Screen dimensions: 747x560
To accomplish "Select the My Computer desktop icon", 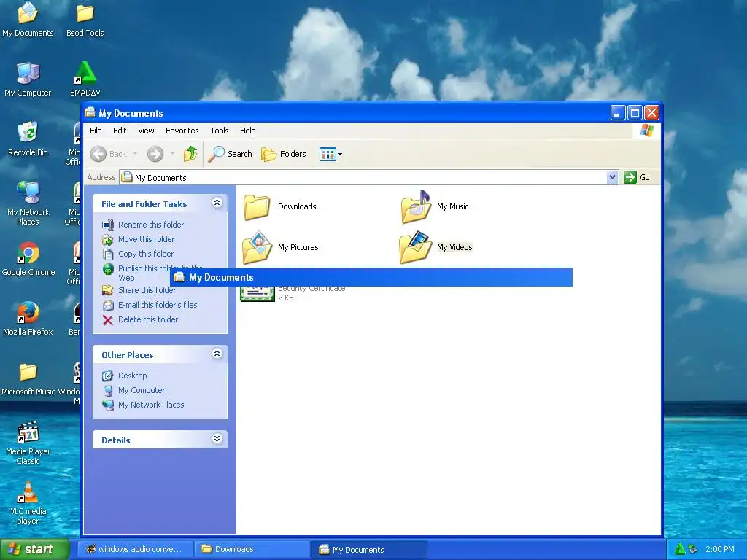I will click(x=28, y=79).
